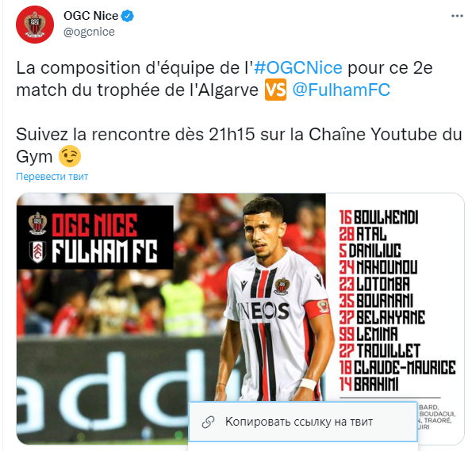
Task: Click the Fulham FC crest in the image
Action: coord(37,252)
